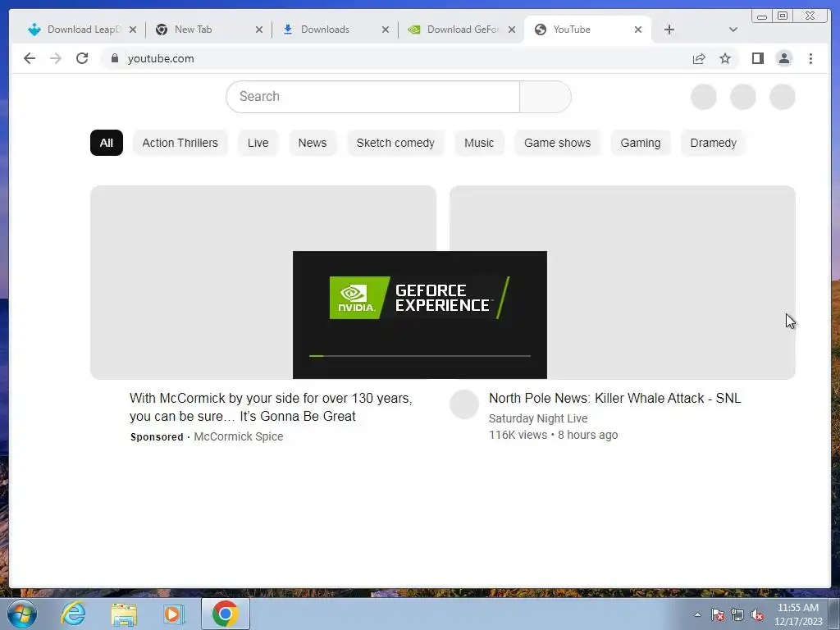Select the All filter chip
Image resolution: width=840 pixels, height=630 pixels.
[x=107, y=143]
